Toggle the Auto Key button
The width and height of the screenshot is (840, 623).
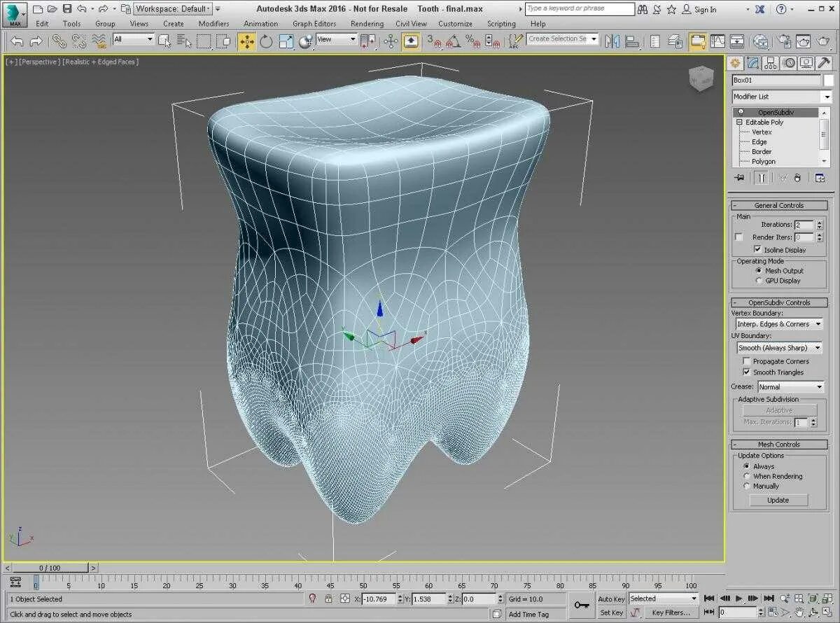tap(611, 599)
